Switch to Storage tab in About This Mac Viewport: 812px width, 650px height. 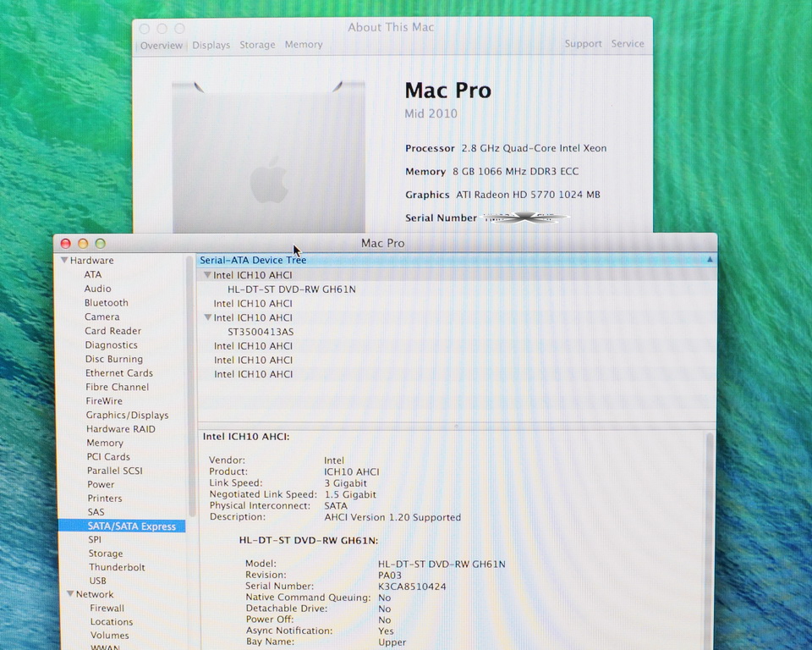(257, 45)
